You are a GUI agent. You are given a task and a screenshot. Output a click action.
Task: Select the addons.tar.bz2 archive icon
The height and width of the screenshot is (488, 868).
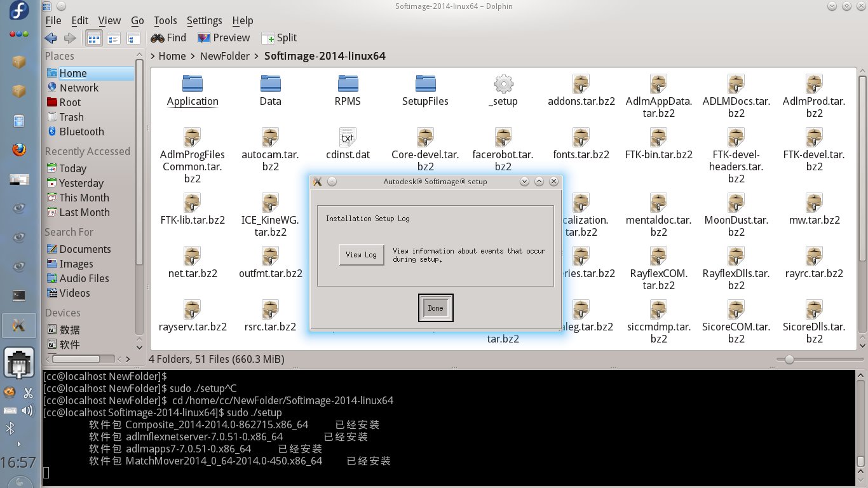pos(581,84)
